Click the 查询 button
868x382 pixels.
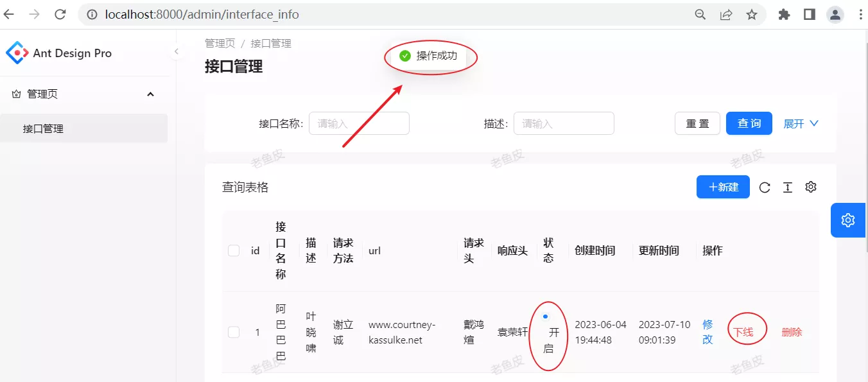pyautogui.click(x=749, y=123)
